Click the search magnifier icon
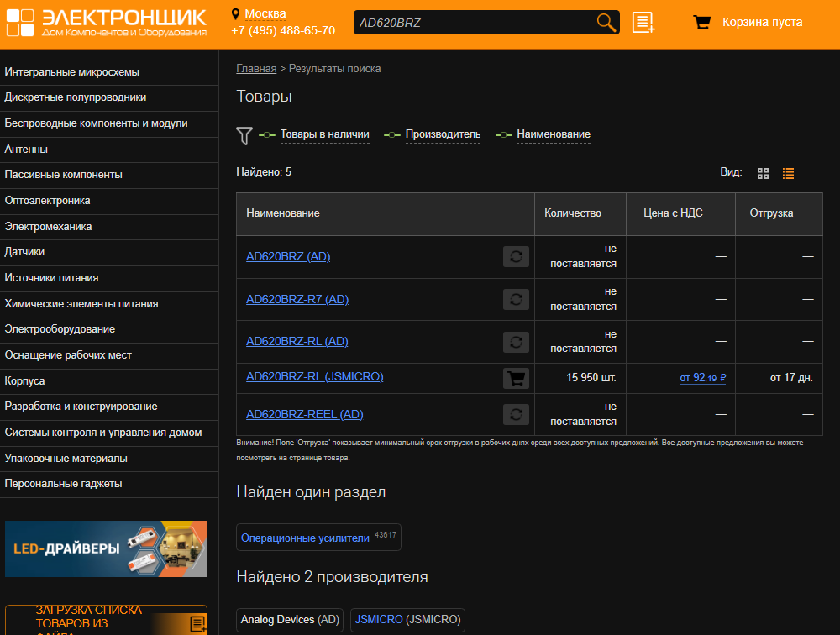Screen dimensions: 840x635 click(x=606, y=23)
